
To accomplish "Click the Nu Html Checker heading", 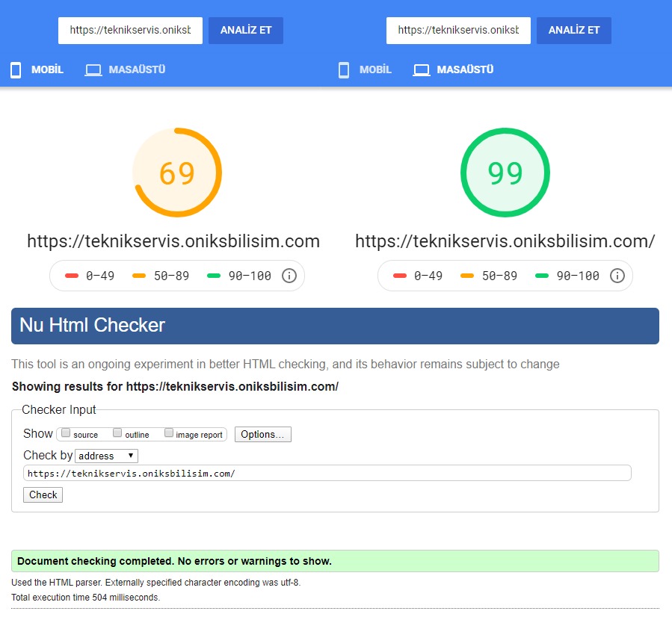I will (92, 325).
